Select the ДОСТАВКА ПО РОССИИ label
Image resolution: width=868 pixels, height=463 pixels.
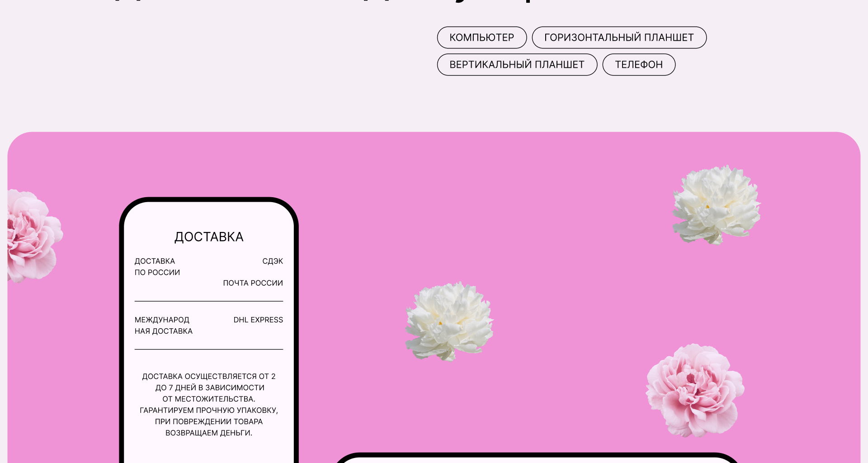(x=157, y=267)
